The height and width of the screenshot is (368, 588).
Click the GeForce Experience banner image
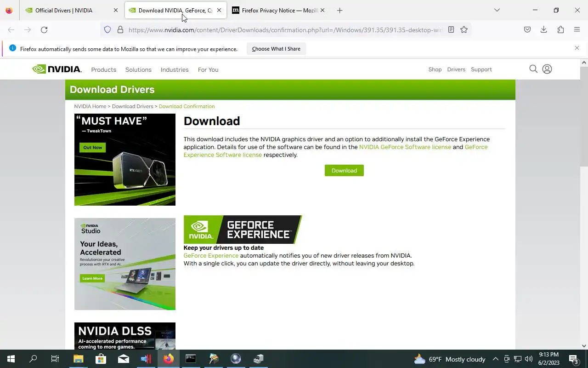point(243,230)
